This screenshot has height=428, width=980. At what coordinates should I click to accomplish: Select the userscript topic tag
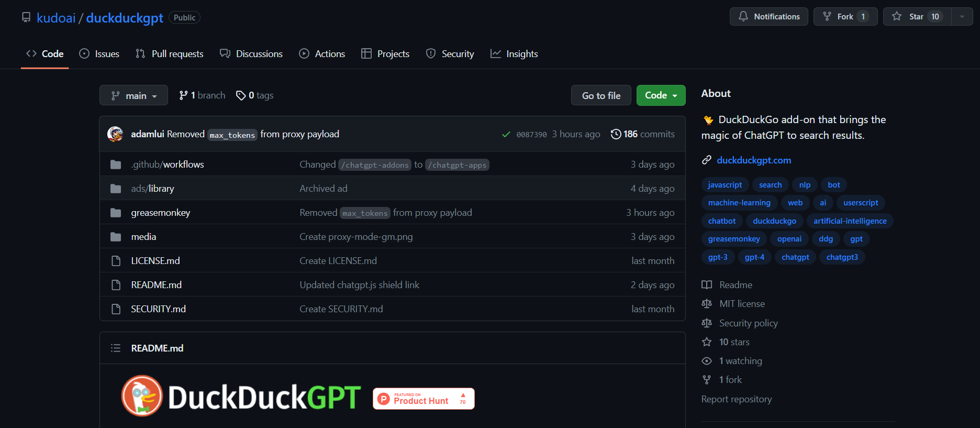[861, 203]
